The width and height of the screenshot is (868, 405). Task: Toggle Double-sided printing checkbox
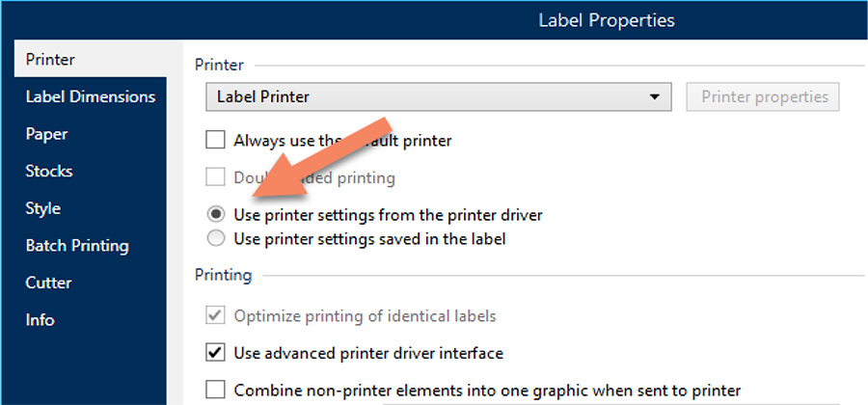(x=215, y=177)
